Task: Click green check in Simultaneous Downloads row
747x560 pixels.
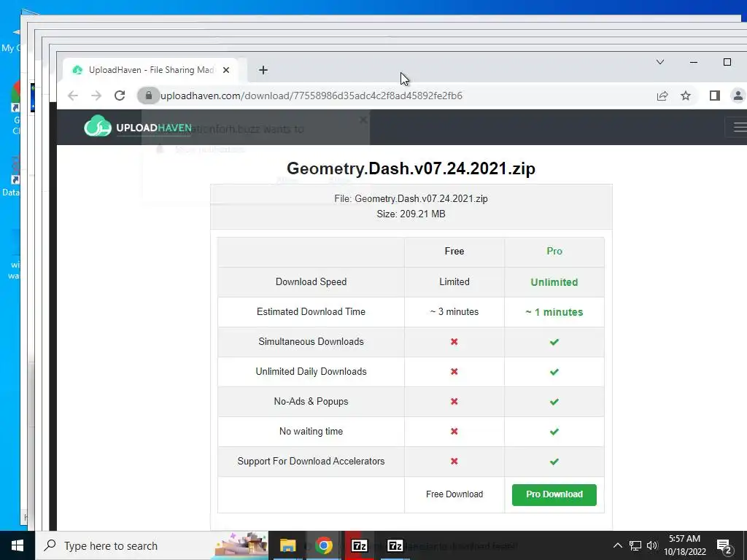Action: (554, 342)
